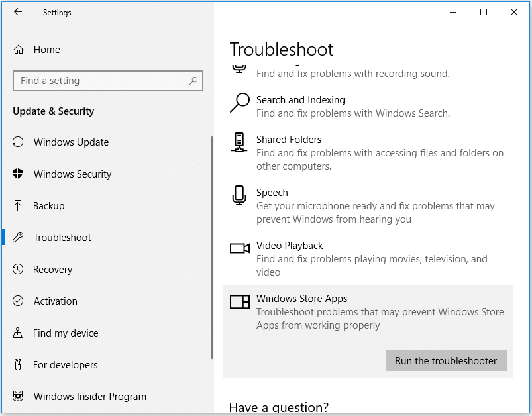Click the Search and Indexing magnifier icon
Screen dimensions: 532x416
point(240,103)
